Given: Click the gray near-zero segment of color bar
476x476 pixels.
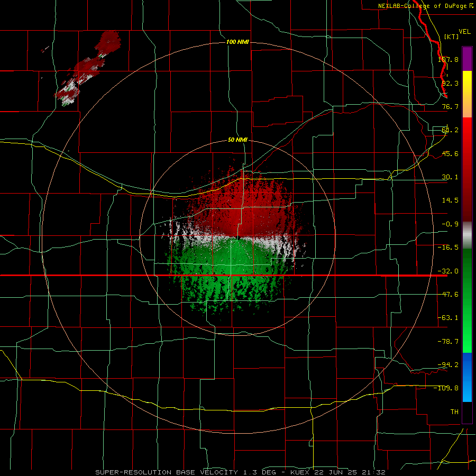Looking at the screenshot, I should pos(467,235).
